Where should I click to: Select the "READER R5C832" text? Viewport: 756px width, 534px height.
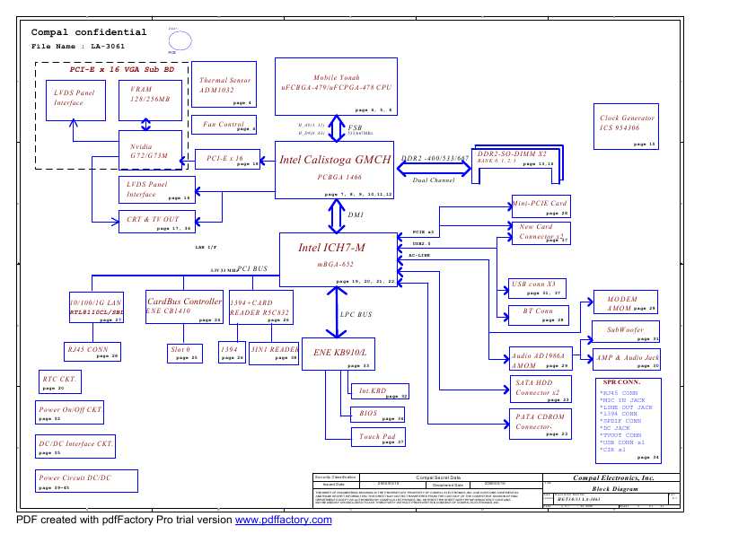coord(259,313)
